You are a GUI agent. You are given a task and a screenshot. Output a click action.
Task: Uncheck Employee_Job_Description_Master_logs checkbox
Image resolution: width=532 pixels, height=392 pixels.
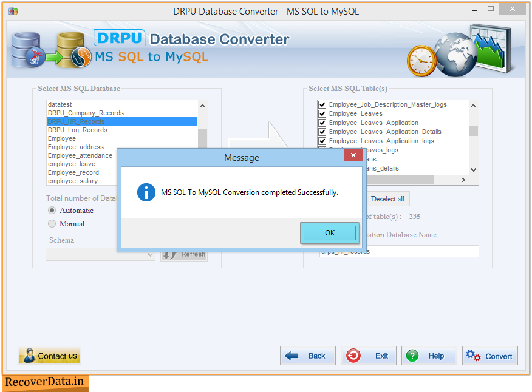click(x=322, y=104)
